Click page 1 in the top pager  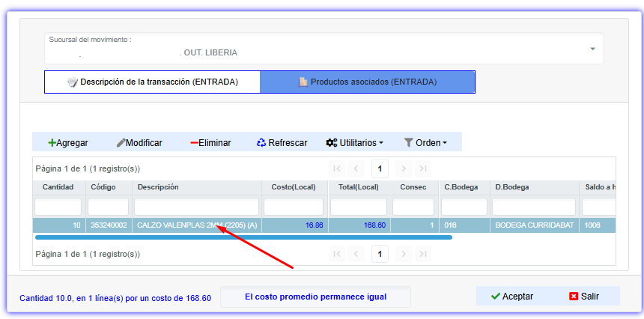[x=380, y=168]
